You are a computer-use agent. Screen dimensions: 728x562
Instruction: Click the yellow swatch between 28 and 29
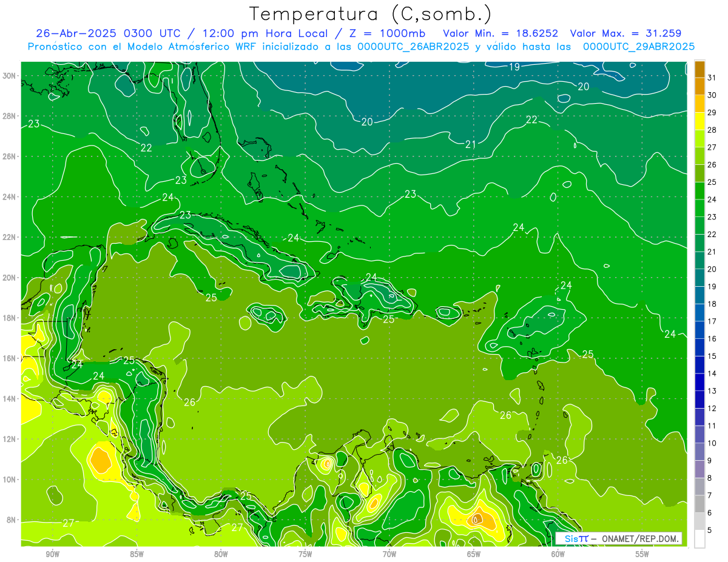click(699, 121)
